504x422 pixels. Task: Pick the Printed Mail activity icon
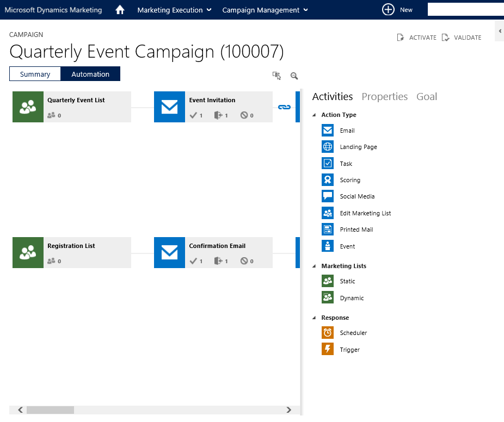pyautogui.click(x=328, y=229)
